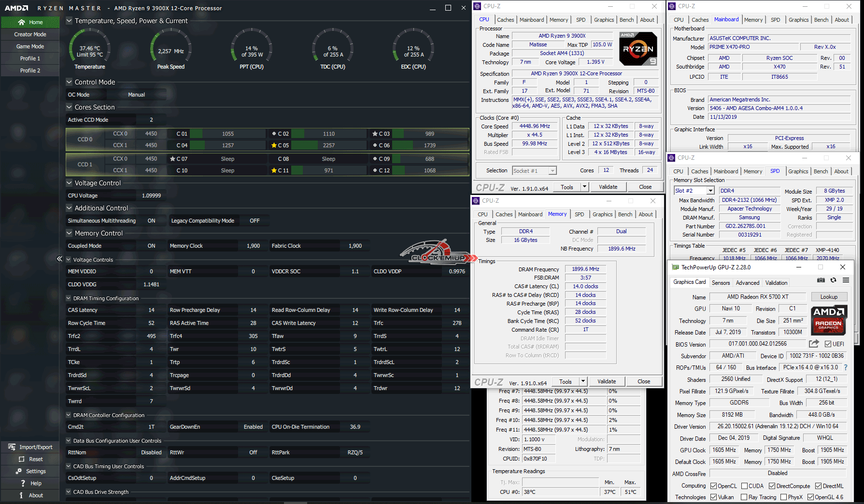Toggle the UEFI checkbox in GPU-Z
Screen dimensions: 864x504
[x=828, y=344]
